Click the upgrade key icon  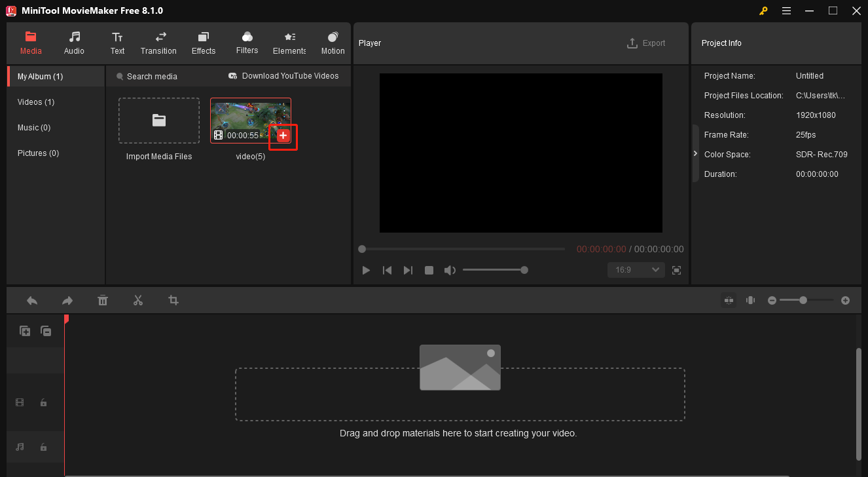[763, 11]
